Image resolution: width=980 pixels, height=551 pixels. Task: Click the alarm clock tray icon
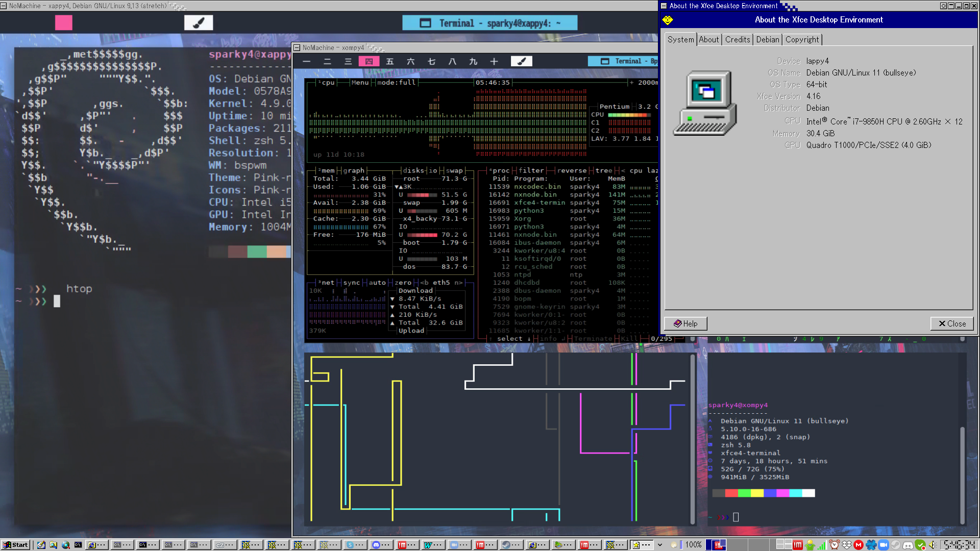[834, 545]
